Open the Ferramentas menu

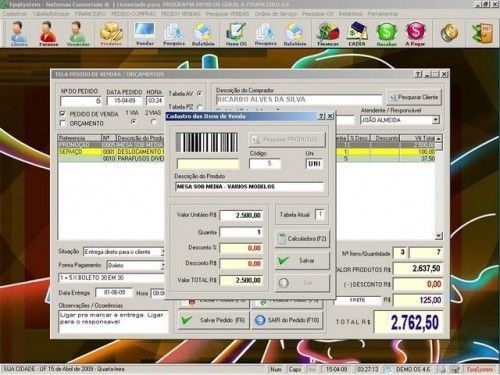[383, 14]
